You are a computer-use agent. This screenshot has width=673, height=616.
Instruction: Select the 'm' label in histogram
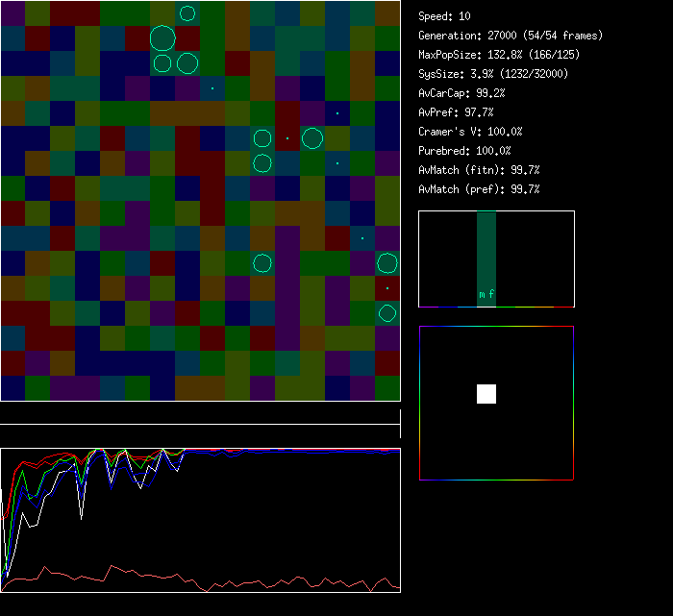(x=482, y=295)
